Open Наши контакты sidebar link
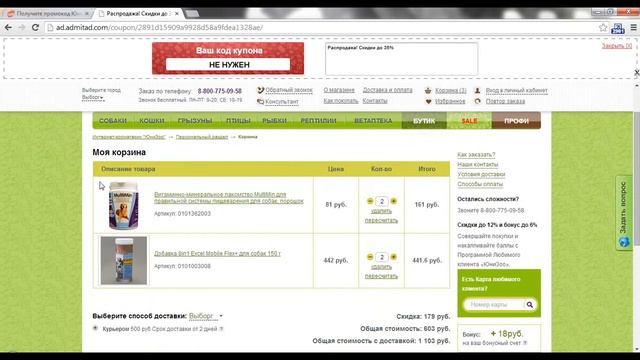 tap(478, 164)
